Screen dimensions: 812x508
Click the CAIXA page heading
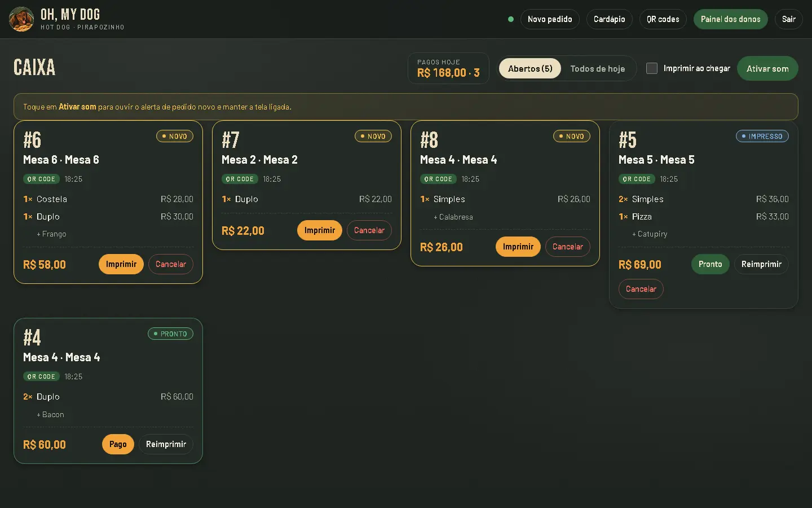tap(34, 67)
